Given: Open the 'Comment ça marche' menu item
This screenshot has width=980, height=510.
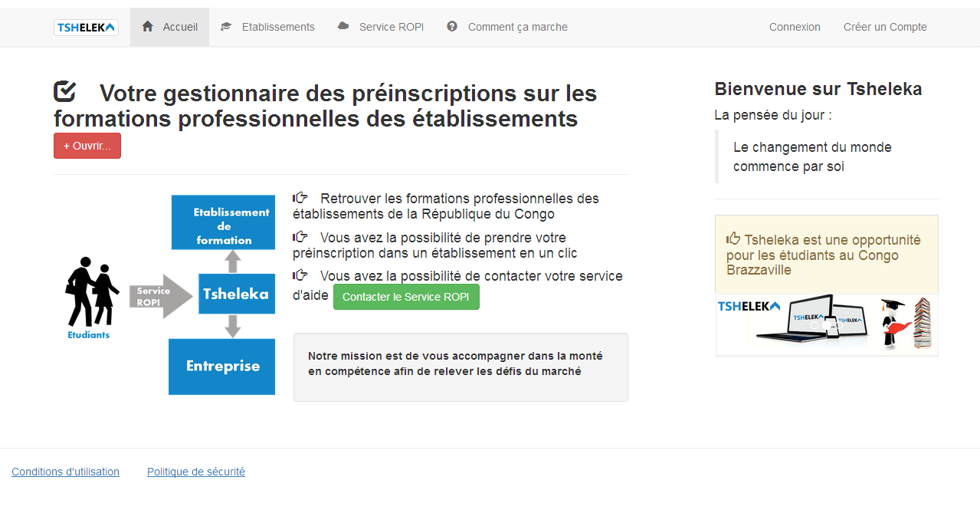Looking at the screenshot, I should point(517,27).
